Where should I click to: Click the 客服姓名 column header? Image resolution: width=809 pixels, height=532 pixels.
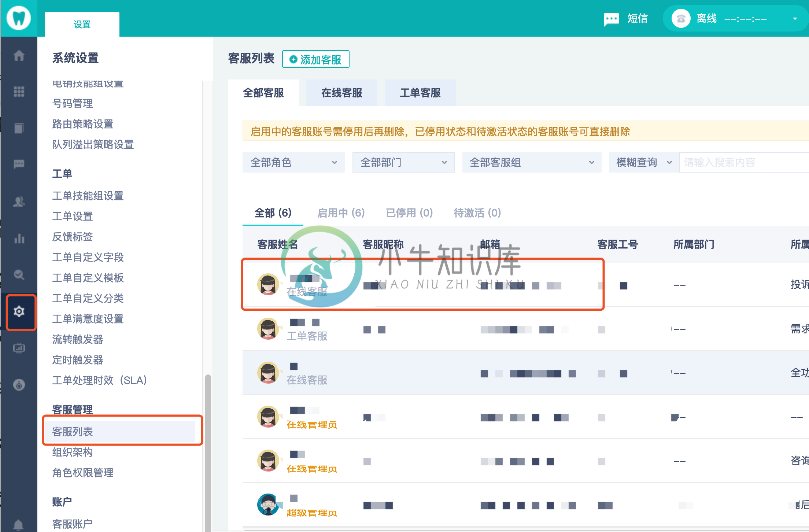tap(278, 244)
